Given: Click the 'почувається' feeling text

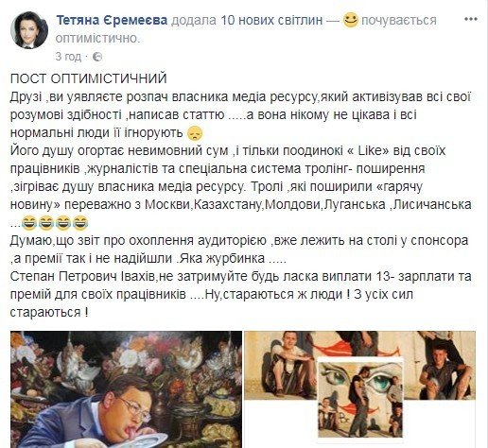Looking at the screenshot, I should (x=399, y=20).
